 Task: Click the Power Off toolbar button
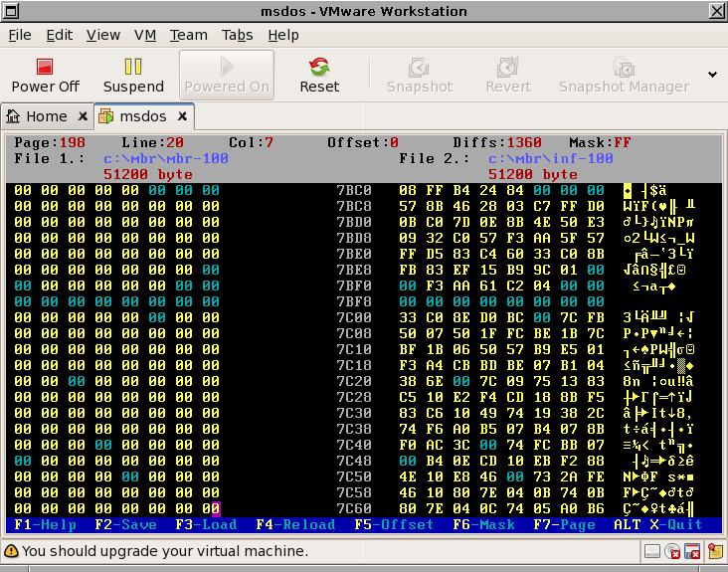click(x=45, y=76)
